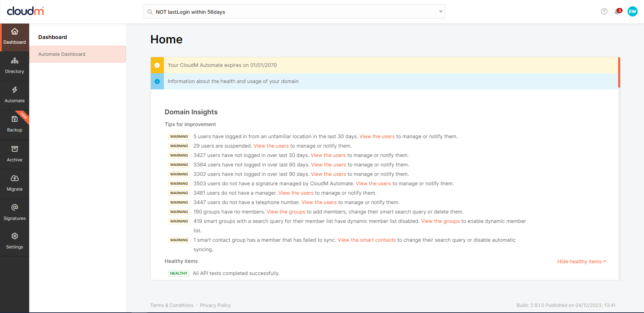Open the Migrate cloud upload icon

coord(14,178)
